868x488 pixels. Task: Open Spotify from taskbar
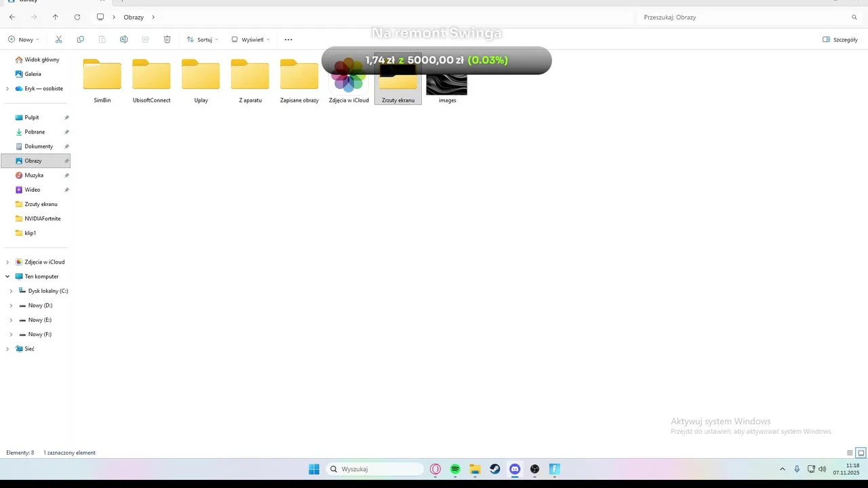pyautogui.click(x=455, y=469)
